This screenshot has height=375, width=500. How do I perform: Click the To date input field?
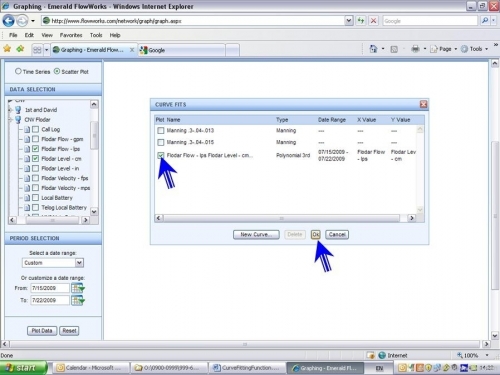[50, 300]
